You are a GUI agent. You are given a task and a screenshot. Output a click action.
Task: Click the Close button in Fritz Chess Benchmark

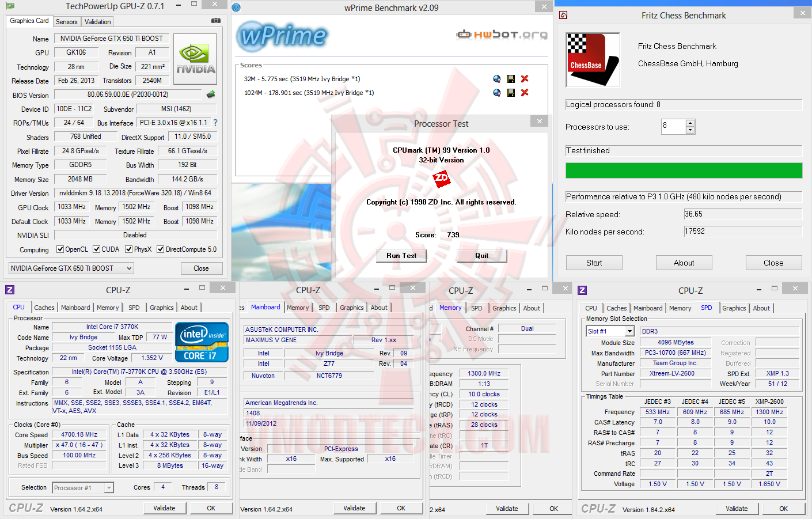(773, 263)
